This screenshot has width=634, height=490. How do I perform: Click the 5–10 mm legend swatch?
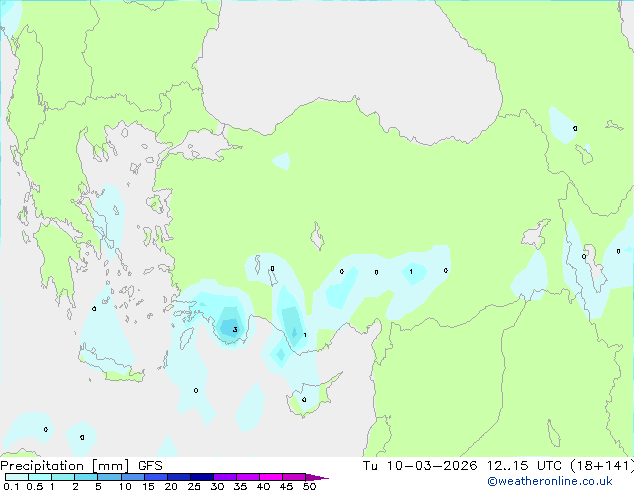click(x=109, y=477)
